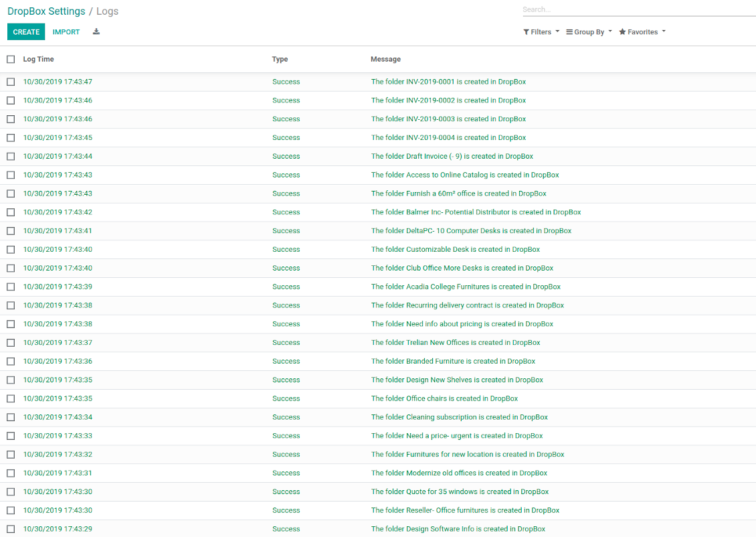
Task: Click the Filters funnel icon
Action: (x=527, y=32)
